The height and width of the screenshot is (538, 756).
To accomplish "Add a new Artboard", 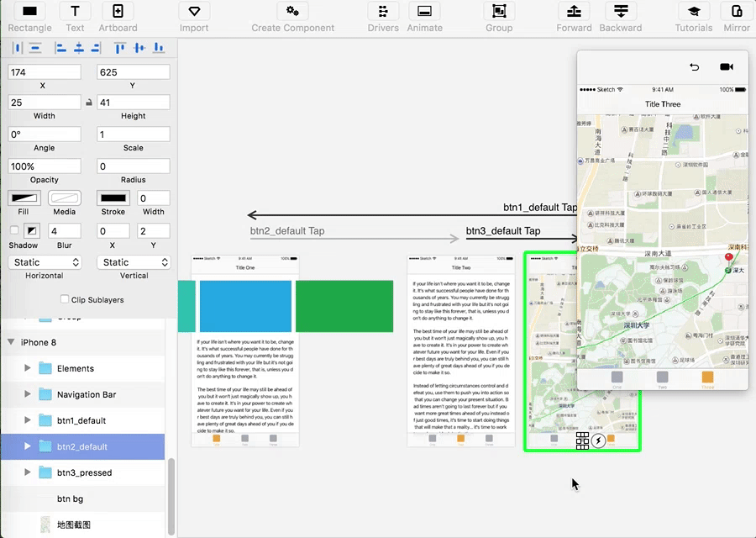I will 118,12.
